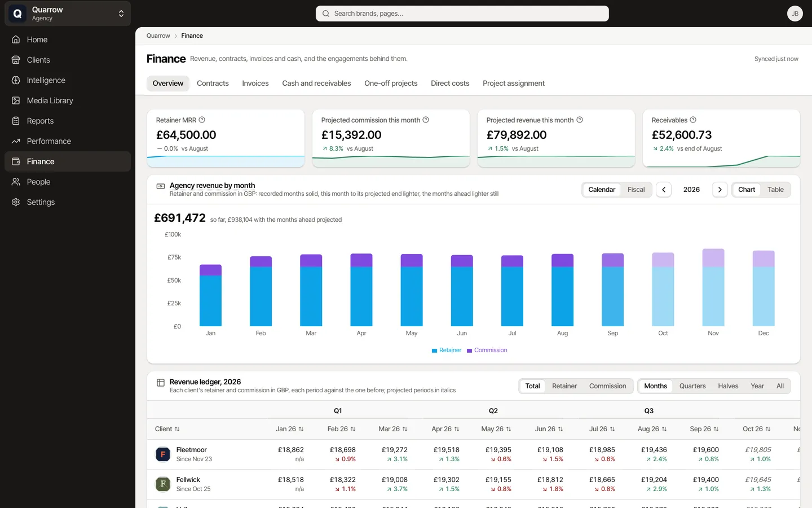Click help icon beside Projected revenue this month

click(x=580, y=120)
